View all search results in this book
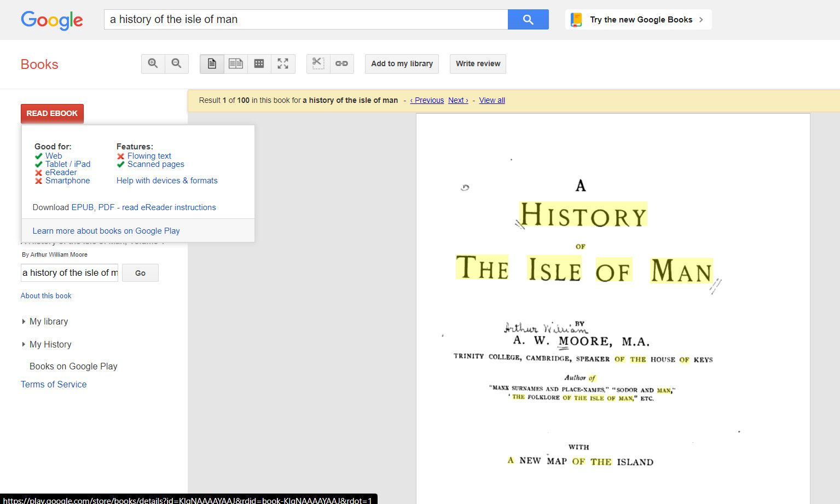The height and width of the screenshot is (504, 840). click(x=491, y=100)
